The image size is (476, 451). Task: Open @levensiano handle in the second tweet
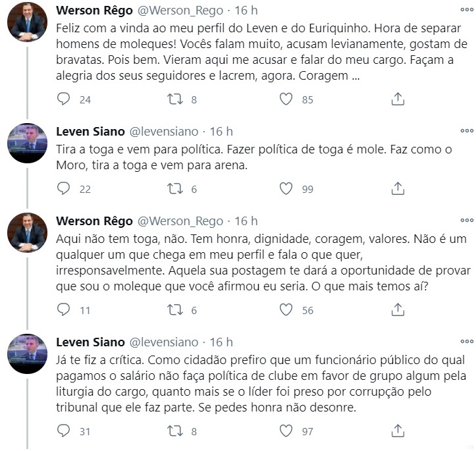point(163,132)
